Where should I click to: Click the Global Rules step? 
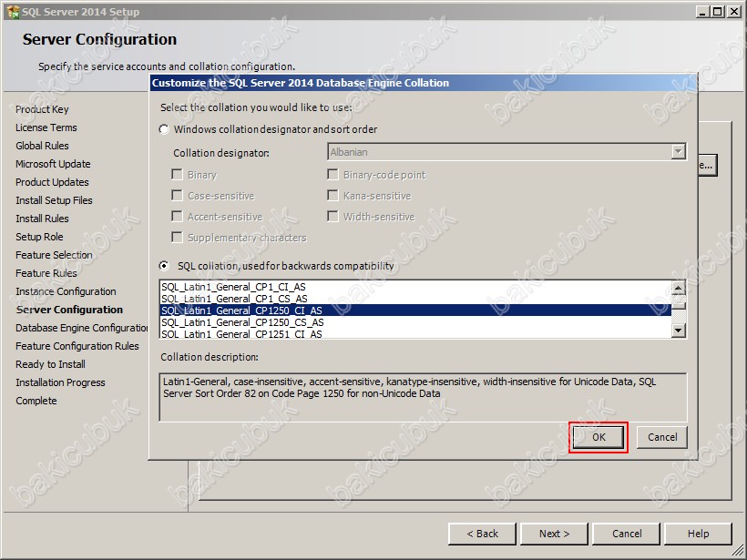click(42, 146)
